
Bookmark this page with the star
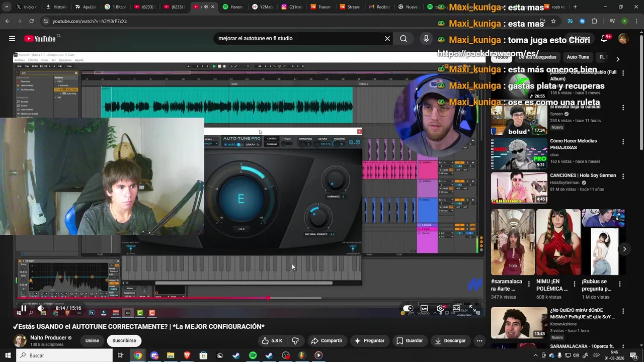pyautogui.click(x=553, y=21)
